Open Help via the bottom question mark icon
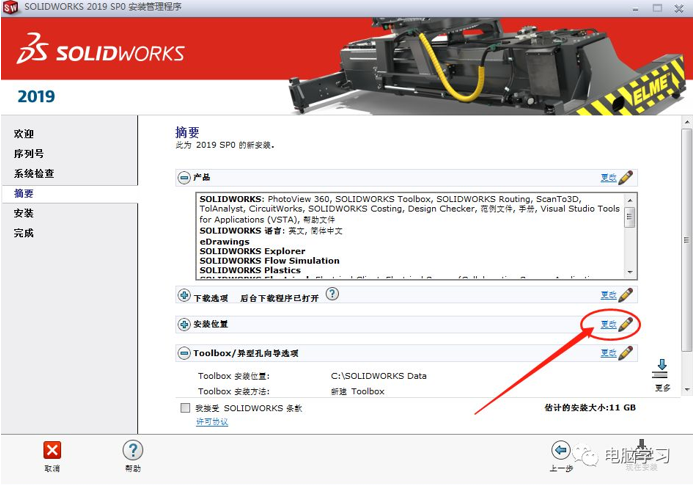693x485 pixels. click(133, 451)
